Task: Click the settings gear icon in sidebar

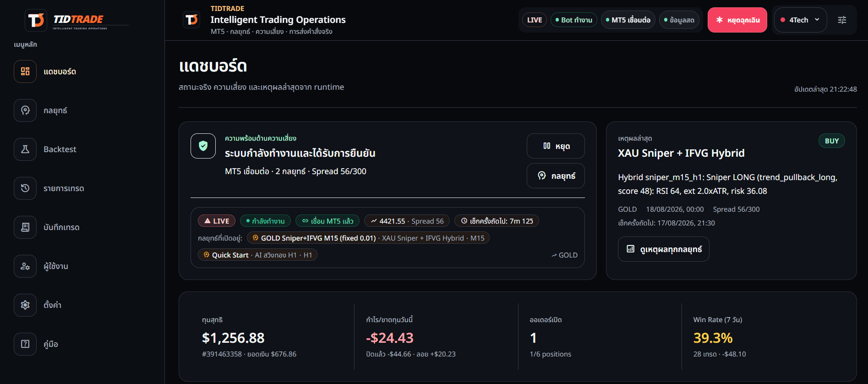Action: [x=25, y=305]
